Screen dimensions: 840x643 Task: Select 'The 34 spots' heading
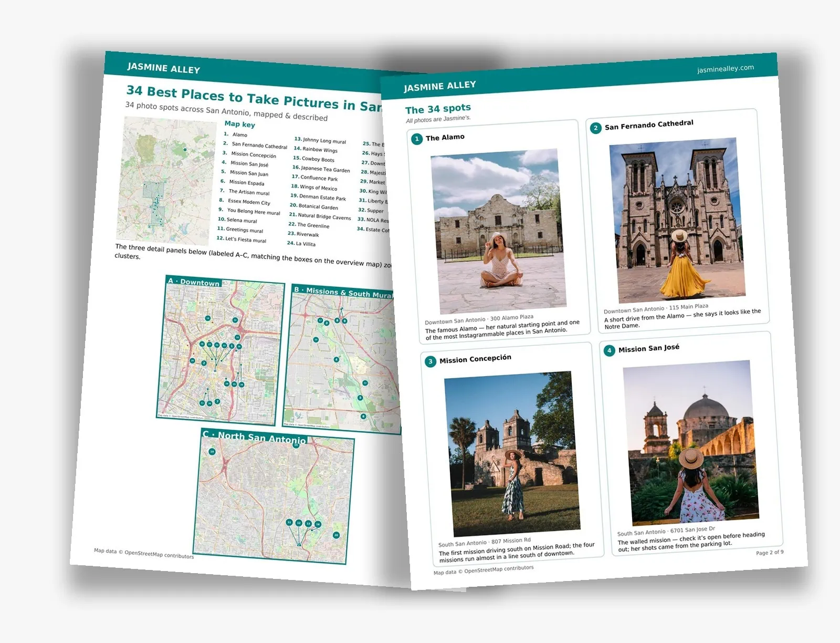click(438, 109)
